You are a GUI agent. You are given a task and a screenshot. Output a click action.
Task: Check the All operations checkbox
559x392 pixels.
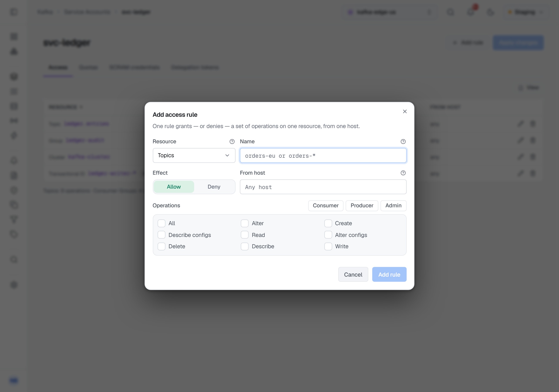tap(162, 223)
